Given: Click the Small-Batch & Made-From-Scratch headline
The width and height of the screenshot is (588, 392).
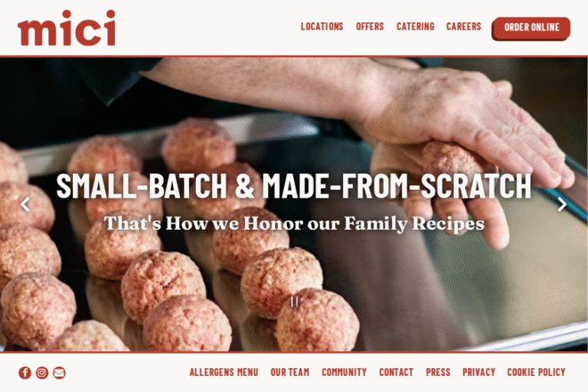Looking at the screenshot, I should 294,185.
